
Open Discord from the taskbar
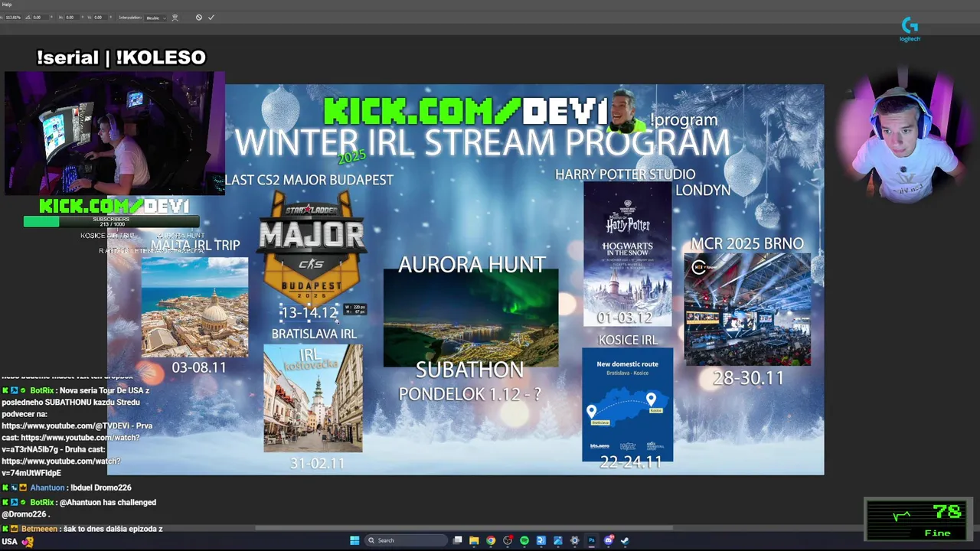click(x=609, y=540)
